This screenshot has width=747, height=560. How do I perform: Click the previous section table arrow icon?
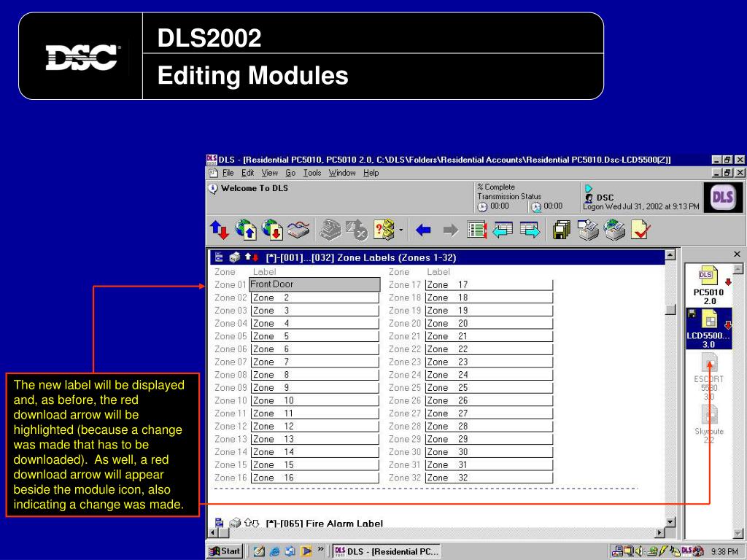point(503,230)
